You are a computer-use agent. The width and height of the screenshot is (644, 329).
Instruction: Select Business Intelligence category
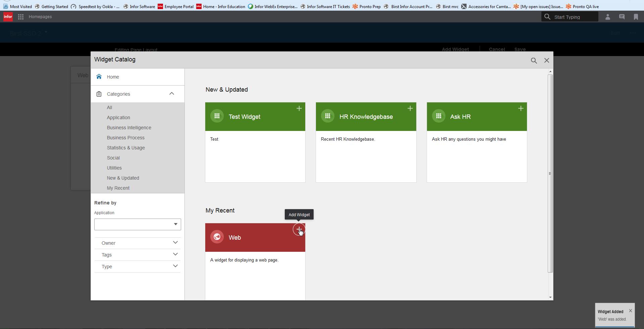point(129,128)
